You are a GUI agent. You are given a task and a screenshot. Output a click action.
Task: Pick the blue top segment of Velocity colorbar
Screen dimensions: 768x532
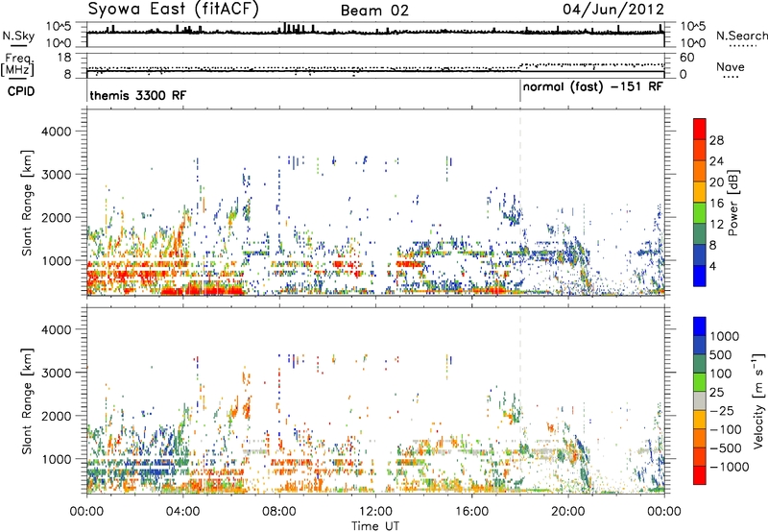[x=700, y=326]
